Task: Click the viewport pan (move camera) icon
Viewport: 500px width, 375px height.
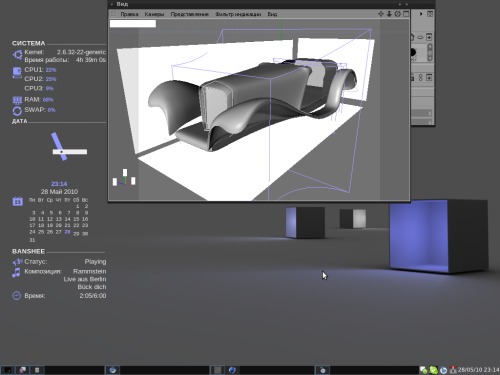Action: click(x=381, y=14)
